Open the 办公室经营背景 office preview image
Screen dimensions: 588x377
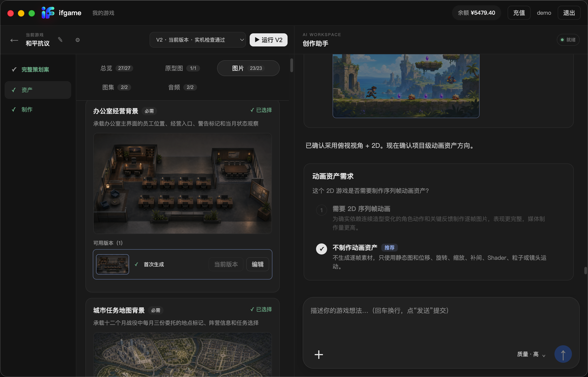pos(182,183)
